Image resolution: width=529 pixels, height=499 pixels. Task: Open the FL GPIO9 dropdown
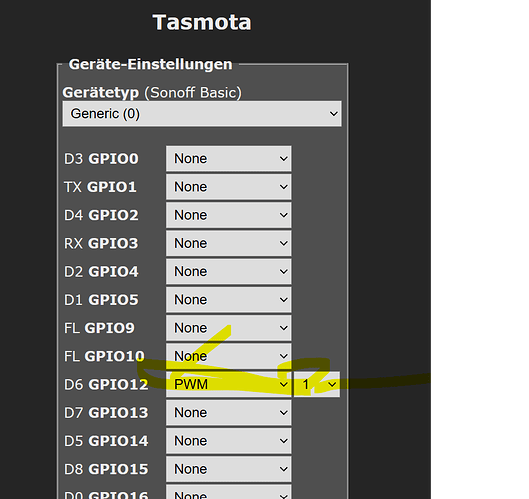(x=228, y=328)
